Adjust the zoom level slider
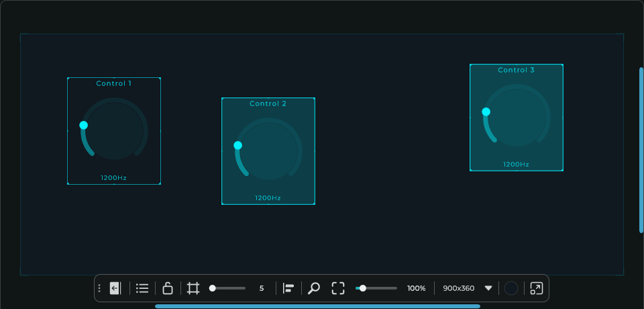This screenshot has height=309, width=644. tap(376, 288)
